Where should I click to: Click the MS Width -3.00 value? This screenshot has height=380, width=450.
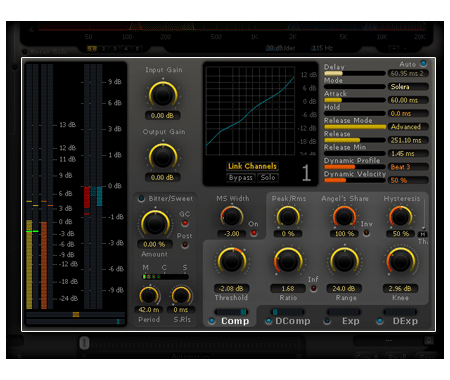click(232, 234)
